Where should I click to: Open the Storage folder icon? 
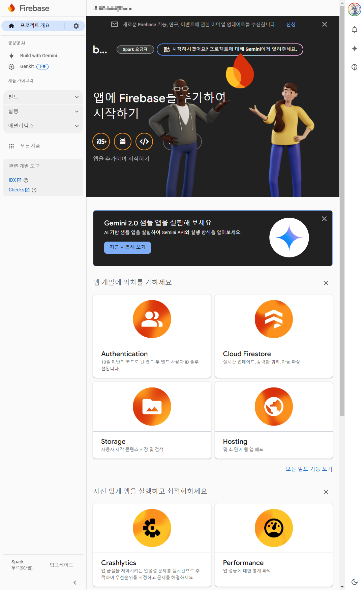point(152,407)
